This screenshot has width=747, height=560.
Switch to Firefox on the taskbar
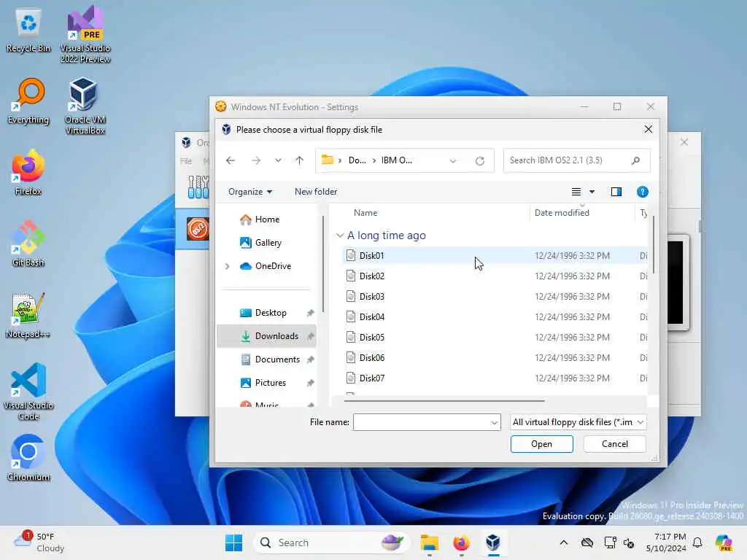point(461,542)
